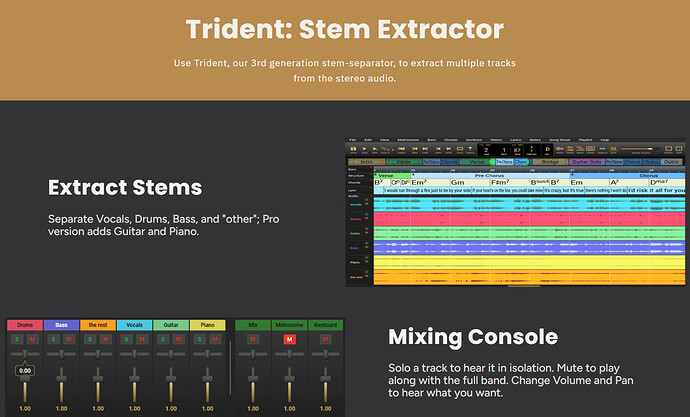This screenshot has height=417, width=690.
Task: Click the Gm chord cell
Action: pyautogui.click(x=470, y=182)
